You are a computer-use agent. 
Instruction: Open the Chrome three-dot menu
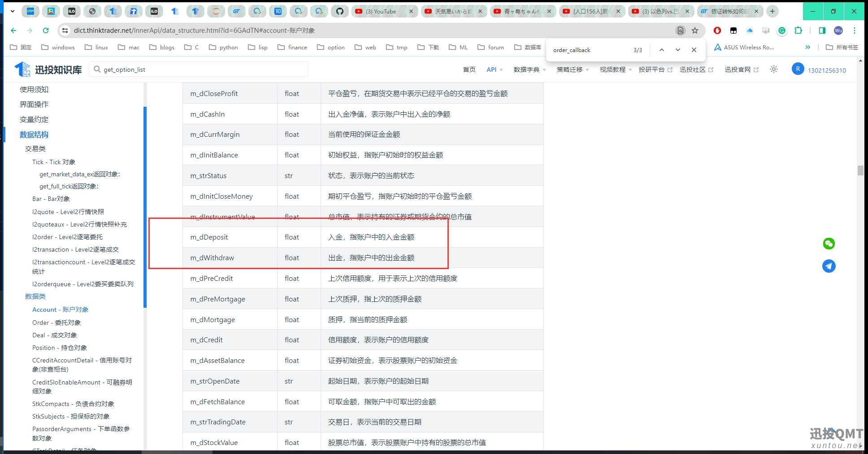pyautogui.click(x=855, y=31)
